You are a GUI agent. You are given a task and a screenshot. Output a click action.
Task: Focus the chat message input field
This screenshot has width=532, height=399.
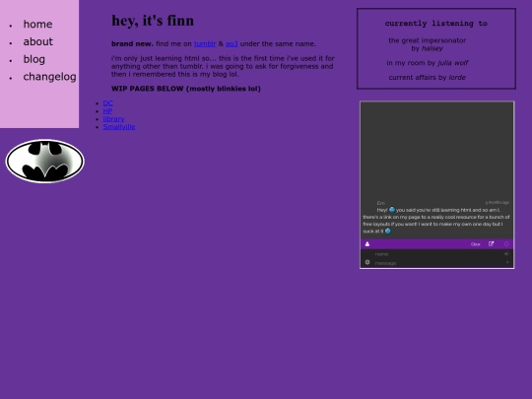pyautogui.click(x=437, y=263)
